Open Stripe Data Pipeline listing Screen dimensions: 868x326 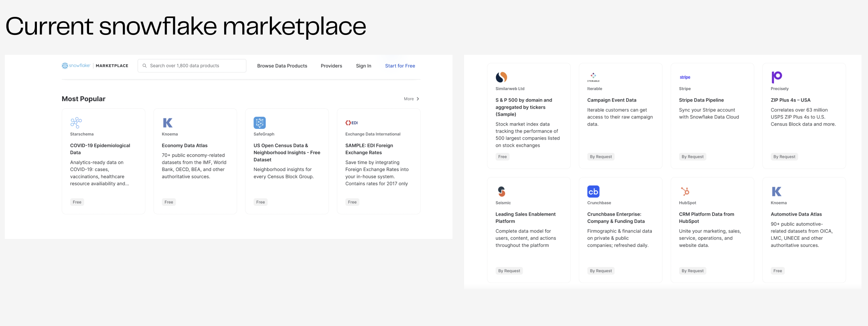pos(701,100)
